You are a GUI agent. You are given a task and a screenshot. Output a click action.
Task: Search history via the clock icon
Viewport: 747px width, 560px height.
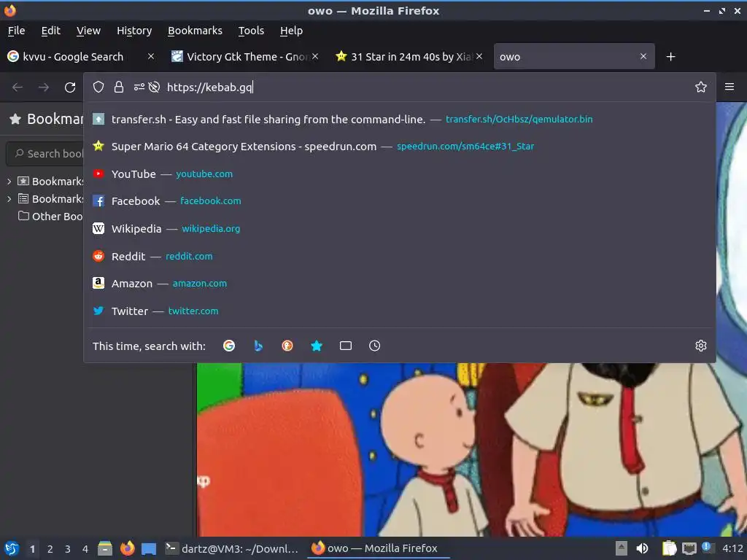[374, 346]
